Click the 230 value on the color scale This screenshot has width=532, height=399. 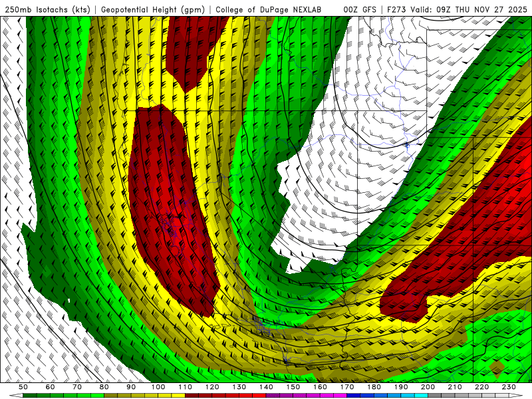point(509,387)
